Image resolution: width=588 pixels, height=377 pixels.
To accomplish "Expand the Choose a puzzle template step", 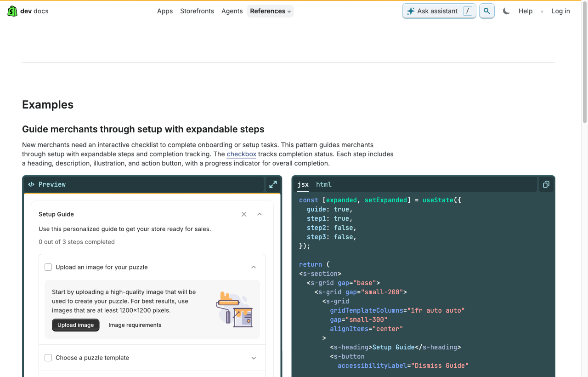I will pyautogui.click(x=254, y=358).
